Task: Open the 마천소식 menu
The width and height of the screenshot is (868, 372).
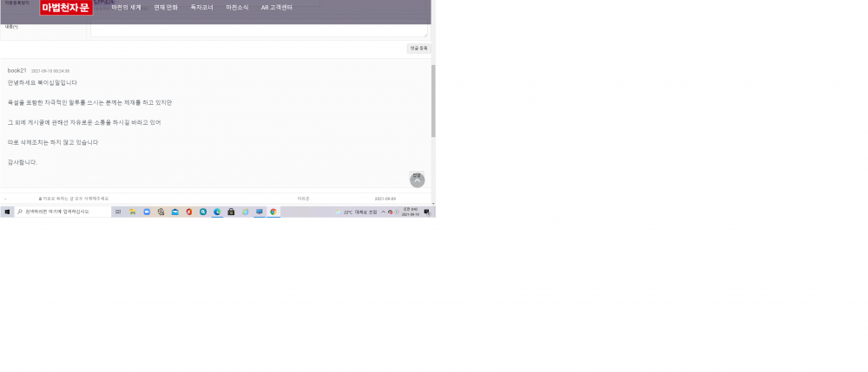Action: (237, 7)
